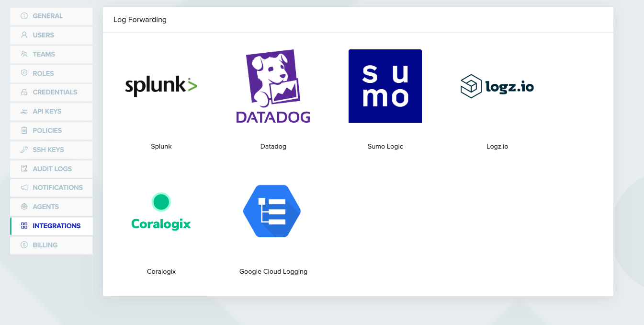644x325 pixels.
Task: Click the SSH Keys key icon
Action: pyautogui.click(x=24, y=150)
